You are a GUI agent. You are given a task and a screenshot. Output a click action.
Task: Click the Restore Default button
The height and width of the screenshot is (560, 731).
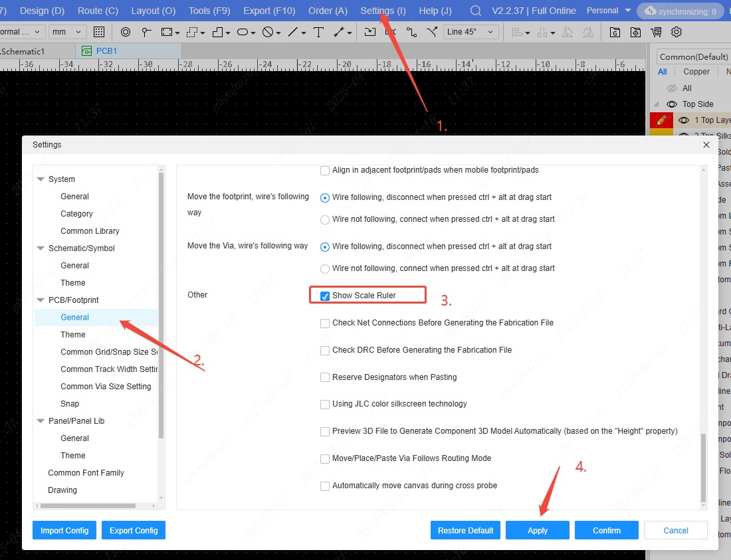(465, 530)
